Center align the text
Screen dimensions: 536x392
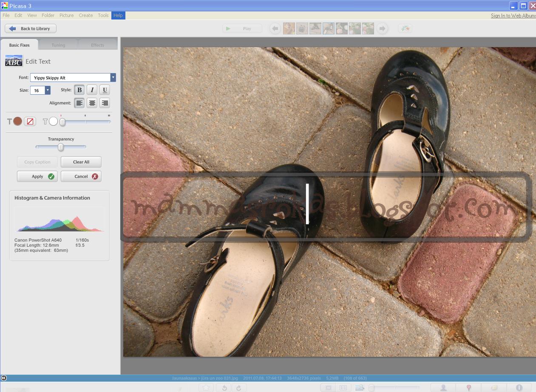[92, 103]
